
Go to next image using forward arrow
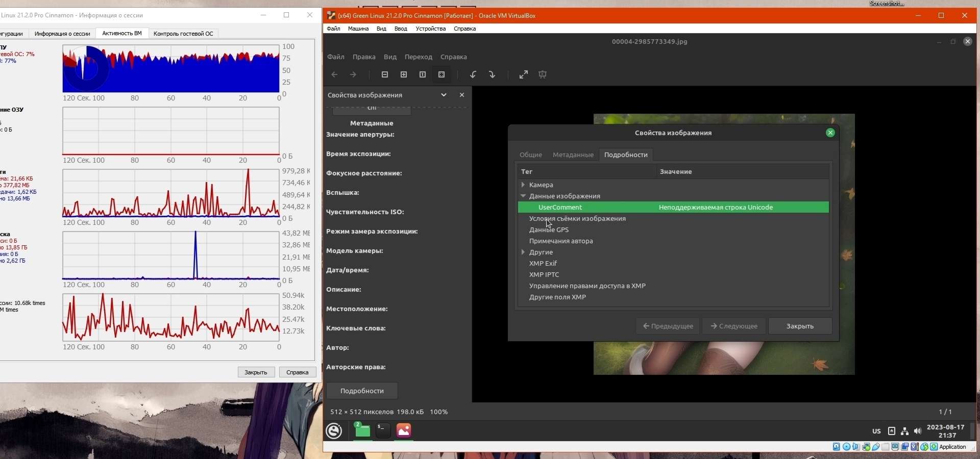(x=353, y=74)
